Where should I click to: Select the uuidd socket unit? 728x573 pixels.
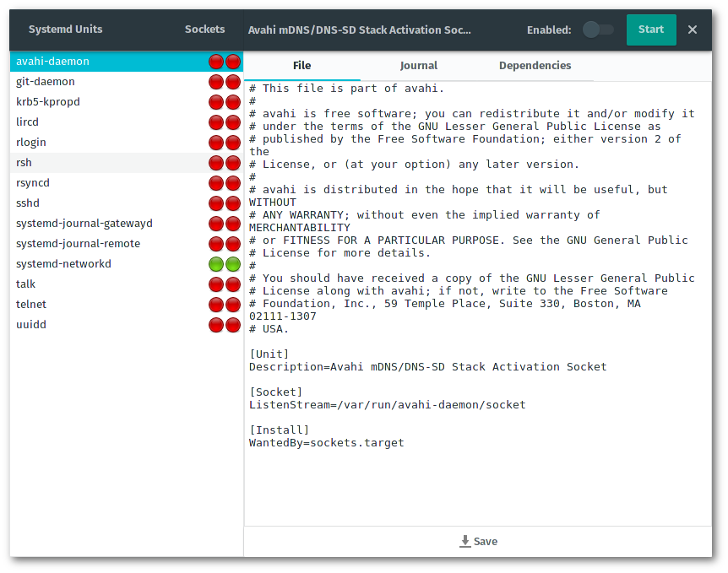pyautogui.click(x=127, y=325)
